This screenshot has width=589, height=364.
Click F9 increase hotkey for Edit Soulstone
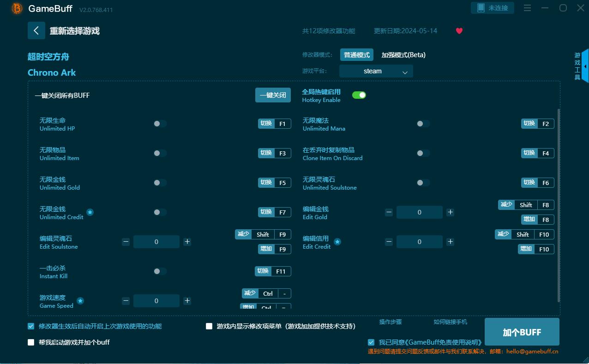click(275, 249)
